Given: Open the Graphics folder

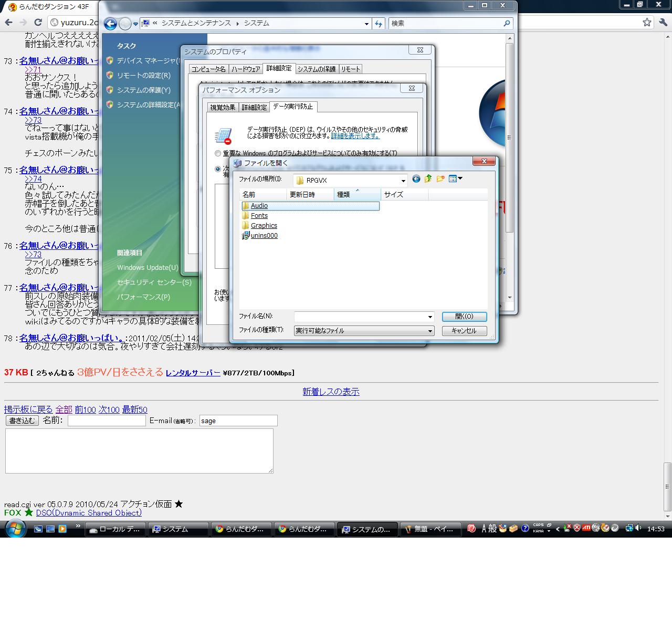Looking at the screenshot, I should pyautogui.click(x=264, y=226).
